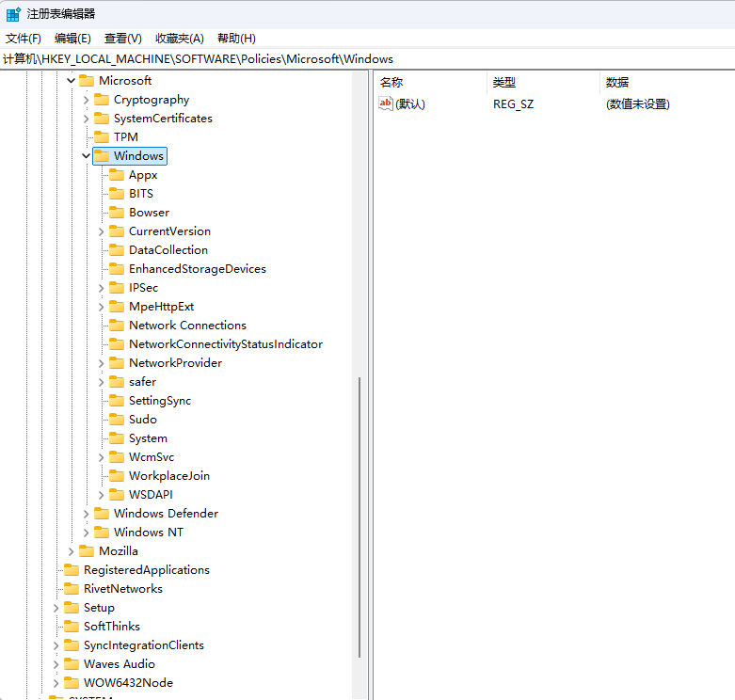Select the safer key
The width and height of the screenshot is (735, 700).
(142, 382)
